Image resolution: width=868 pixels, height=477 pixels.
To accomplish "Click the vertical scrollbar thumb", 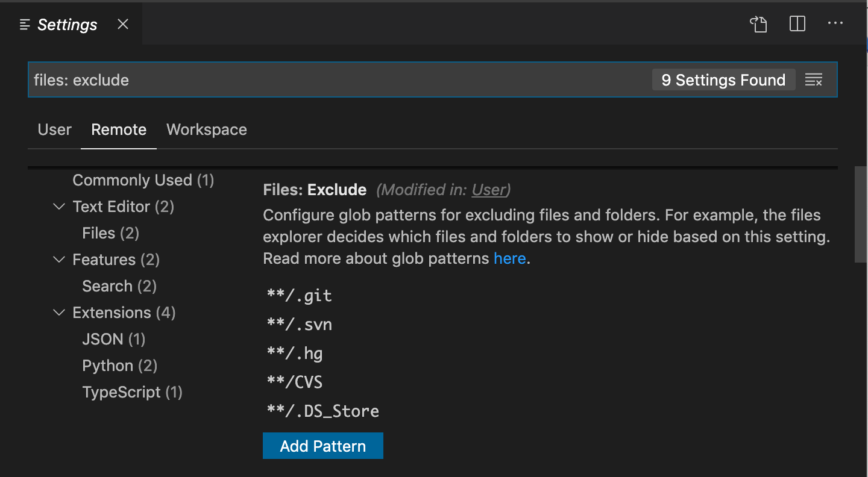I will point(861,214).
